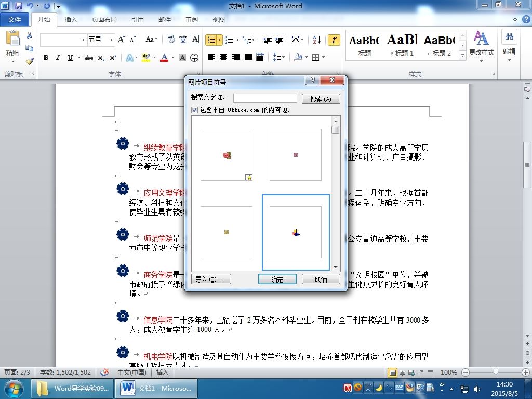Switch to the View tab
The width and height of the screenshot is (532, 399).
coord(219,19)
